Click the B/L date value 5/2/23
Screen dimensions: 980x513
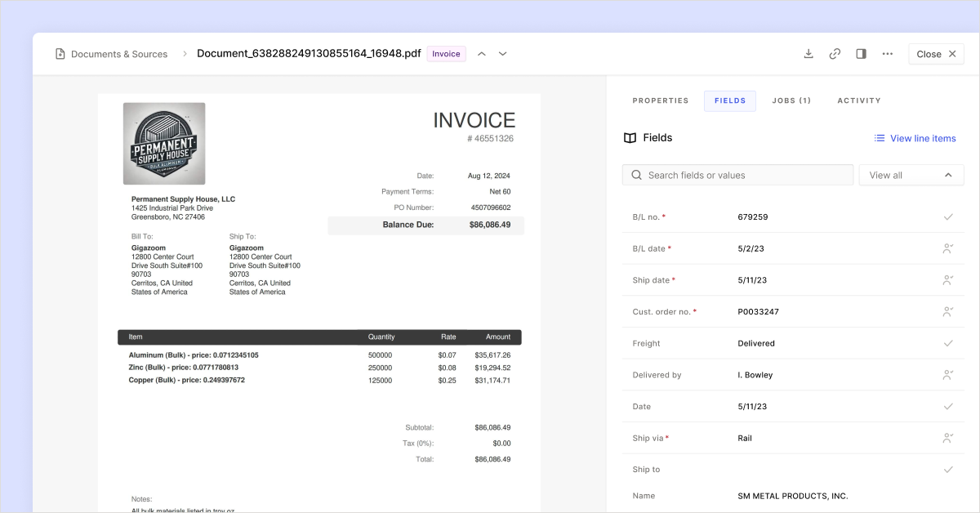pyautogui.click(x=751, y=248)
